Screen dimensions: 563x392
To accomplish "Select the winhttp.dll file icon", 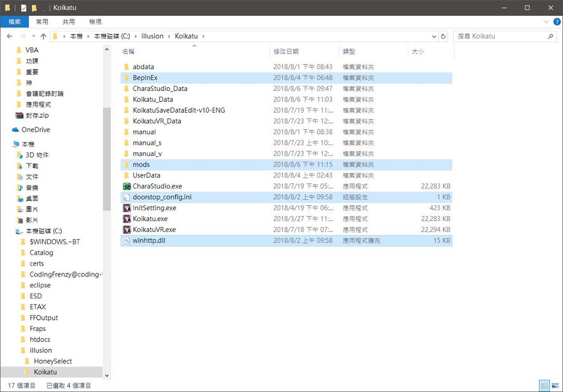I will [x=127, y=241].
